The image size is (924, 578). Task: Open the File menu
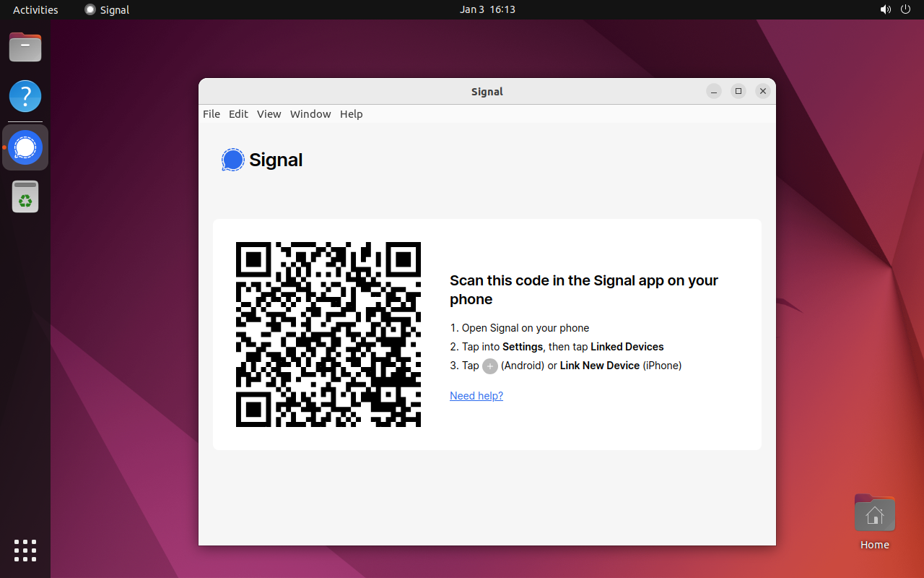(x=212, y=114)
